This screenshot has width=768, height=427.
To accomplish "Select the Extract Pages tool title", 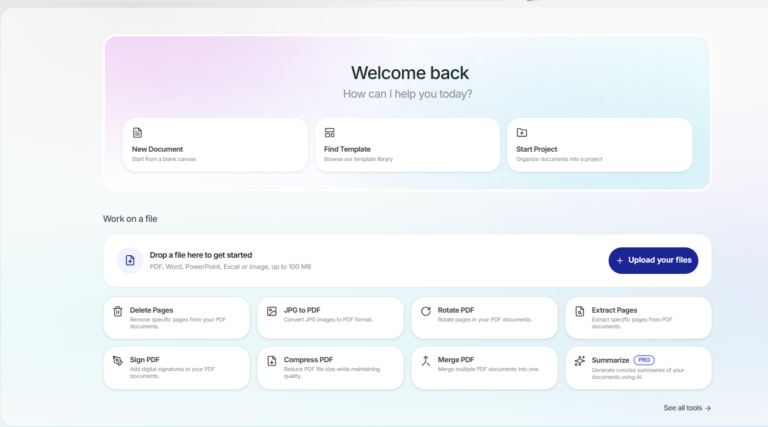I will coord(614,310).
